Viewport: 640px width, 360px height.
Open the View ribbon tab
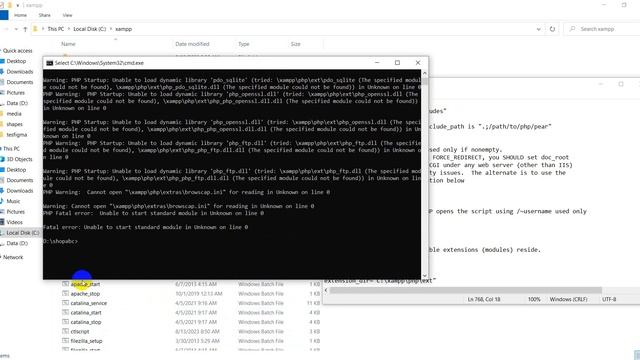(x=67, y=15)
